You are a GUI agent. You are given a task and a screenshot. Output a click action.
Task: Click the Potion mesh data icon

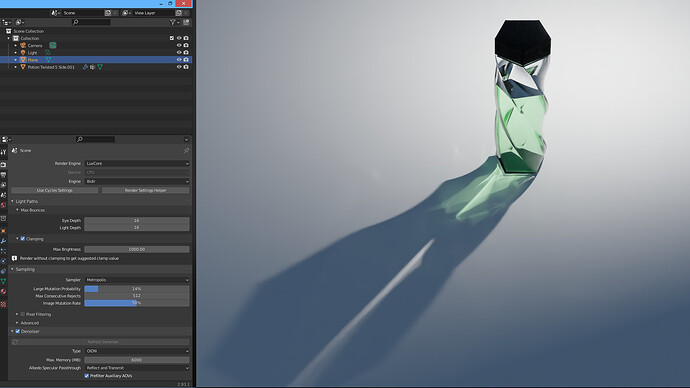100,67
